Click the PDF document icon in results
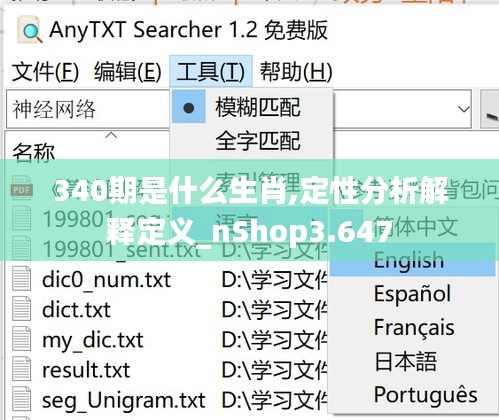Viewport: 499px width, 420px height. pyautogui.click(x=22, y=189)
